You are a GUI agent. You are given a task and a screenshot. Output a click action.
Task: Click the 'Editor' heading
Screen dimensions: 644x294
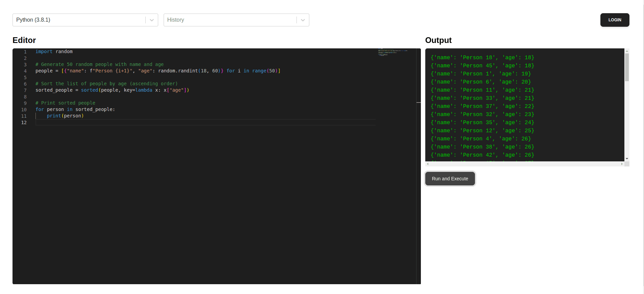tap(24, 40)
